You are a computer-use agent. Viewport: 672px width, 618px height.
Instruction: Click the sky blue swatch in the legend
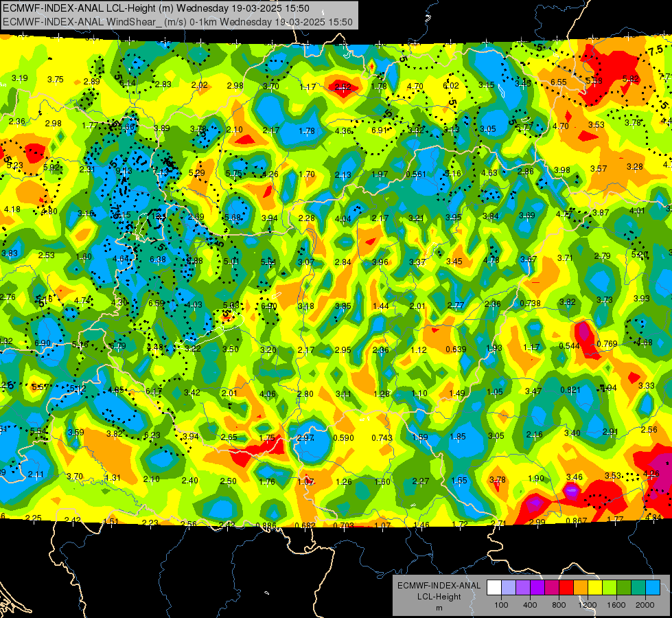click(652, 588)
